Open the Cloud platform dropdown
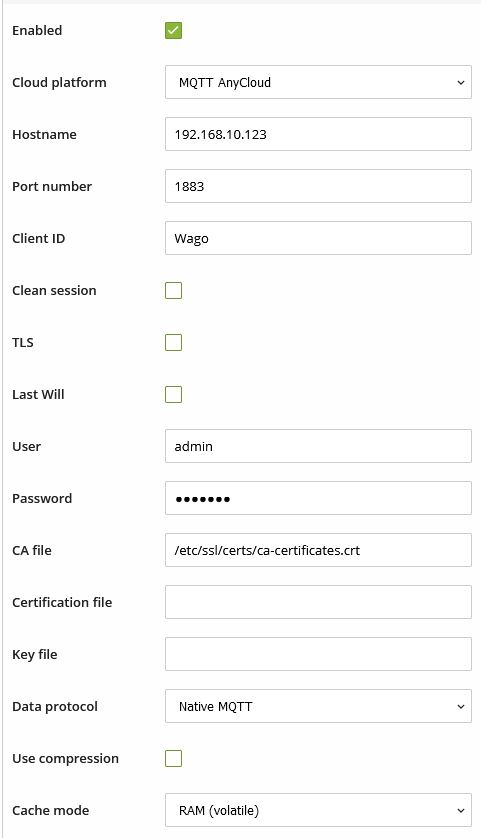Image resolution: width=481 pixels, height=838 pixels. [x=318, y=82]
